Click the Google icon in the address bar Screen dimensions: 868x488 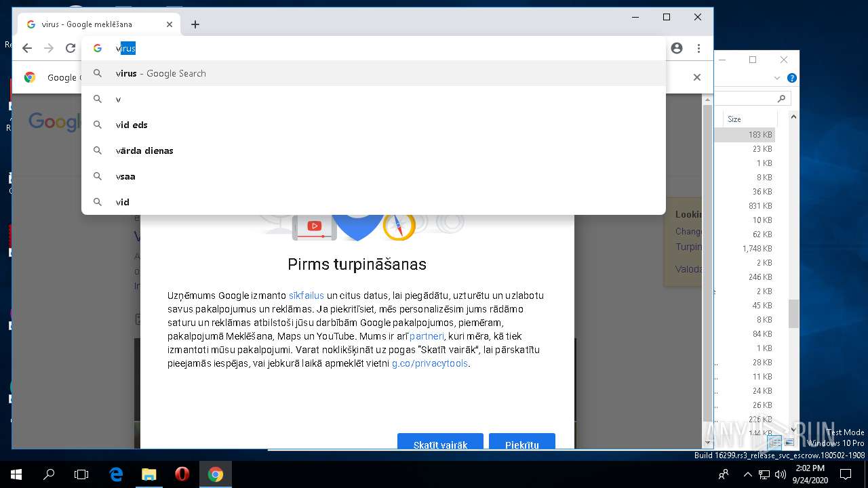[98, 48]
